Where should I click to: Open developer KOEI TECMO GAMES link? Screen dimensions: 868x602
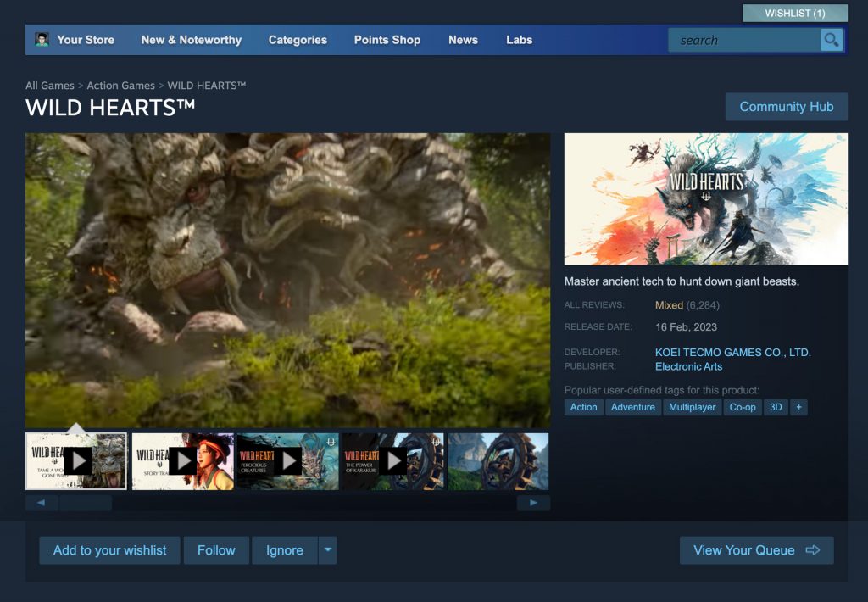(x=733, y=352)
